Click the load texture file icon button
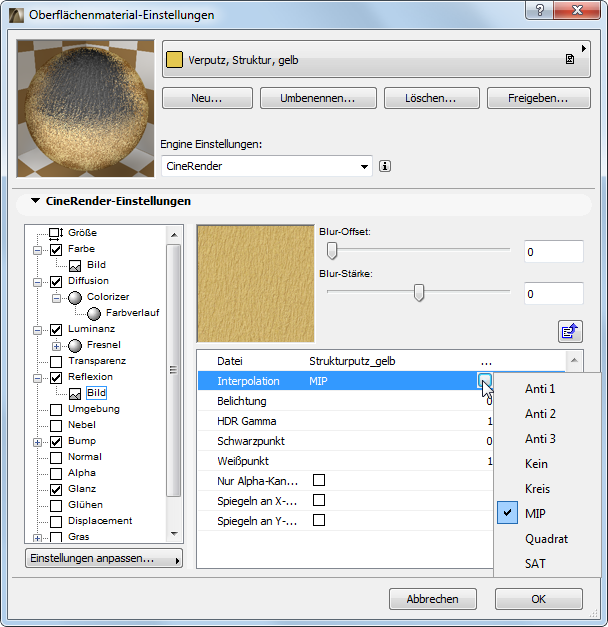 (x=570, y=331)
